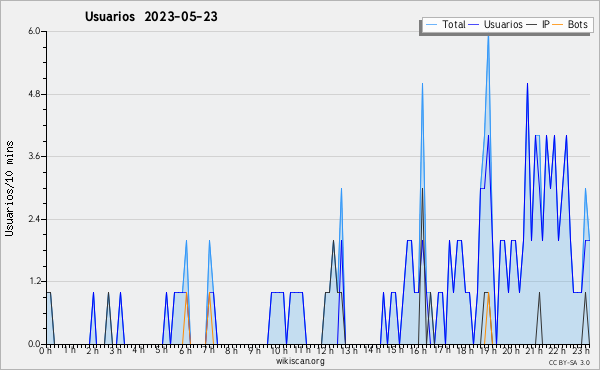Image resolution: width=600 pixels, height=370 pixels.
Task: Click the '3.6' y-axis value
Action: (x=34, y=156)
